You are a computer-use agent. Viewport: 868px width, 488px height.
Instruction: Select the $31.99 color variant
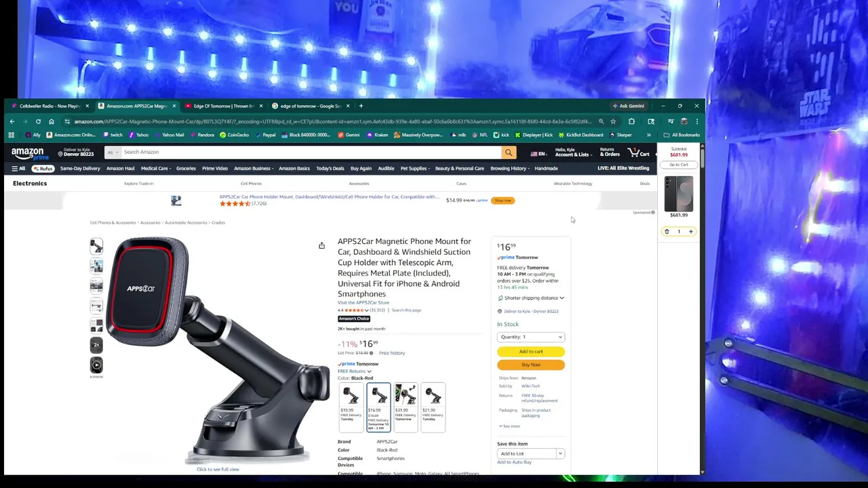406,407
